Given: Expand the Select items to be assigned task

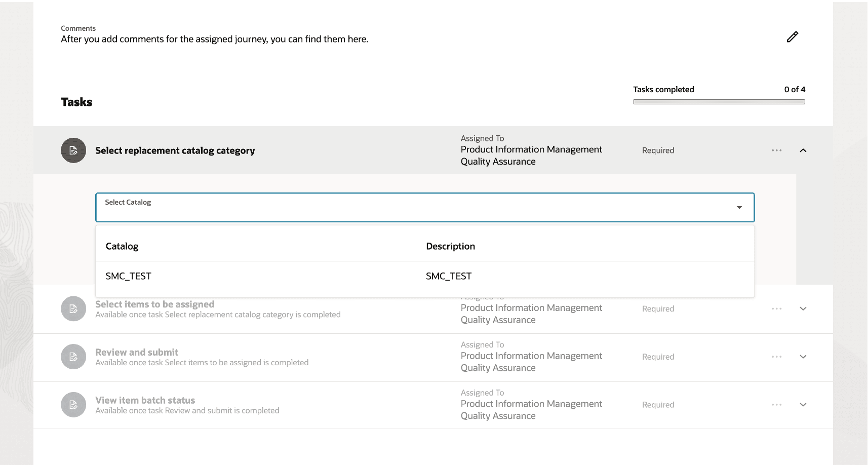Looking at the screenshot, I should [x=803, y=308].
